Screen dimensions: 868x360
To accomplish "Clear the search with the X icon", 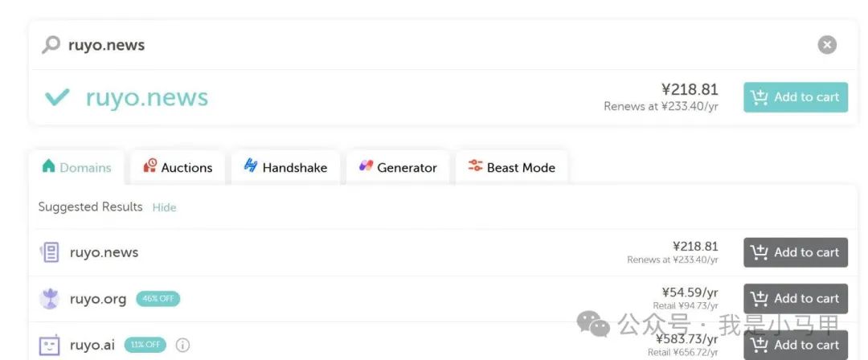I will (x=827, y=45).
